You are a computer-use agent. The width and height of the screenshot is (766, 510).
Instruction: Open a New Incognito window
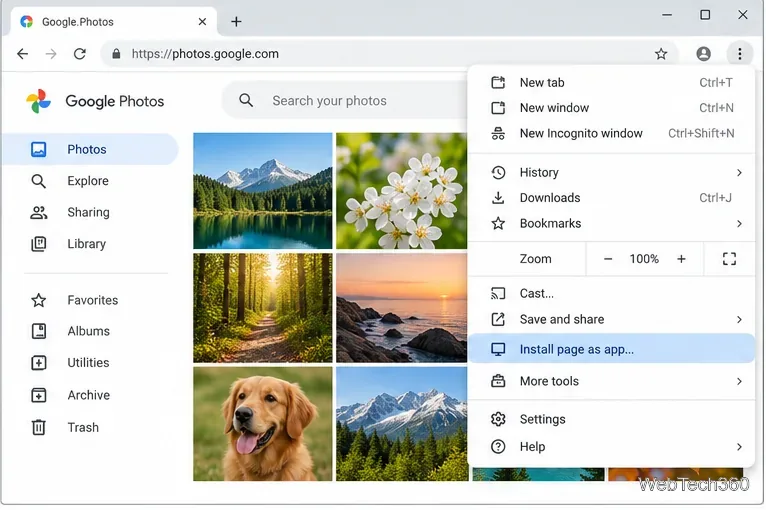coord(611,133)
